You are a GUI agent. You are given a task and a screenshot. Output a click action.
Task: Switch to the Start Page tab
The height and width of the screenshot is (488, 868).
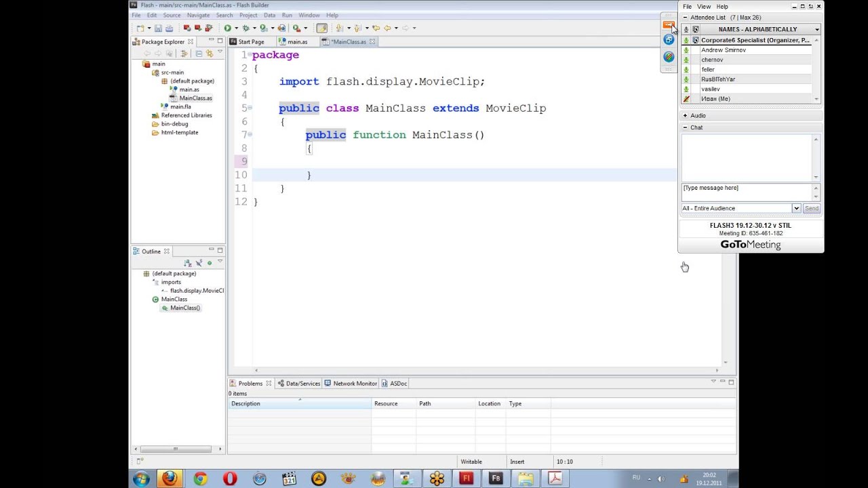[251, 41]
